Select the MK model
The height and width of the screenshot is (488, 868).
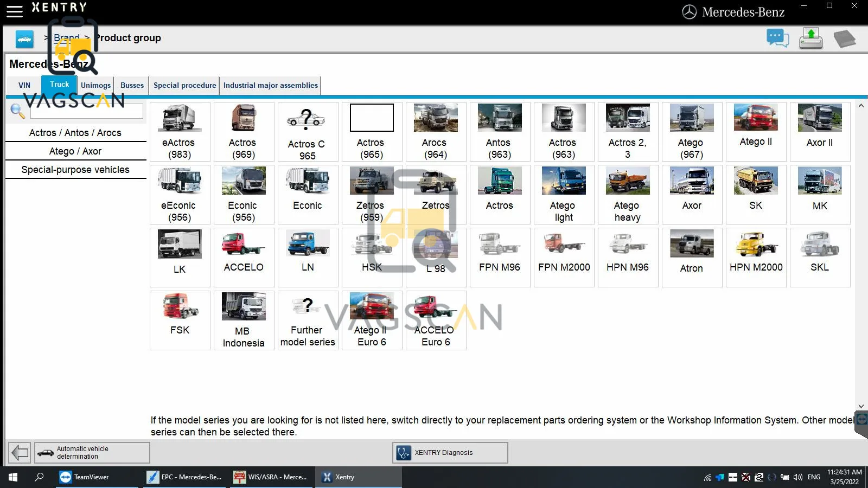coord(820,195)
